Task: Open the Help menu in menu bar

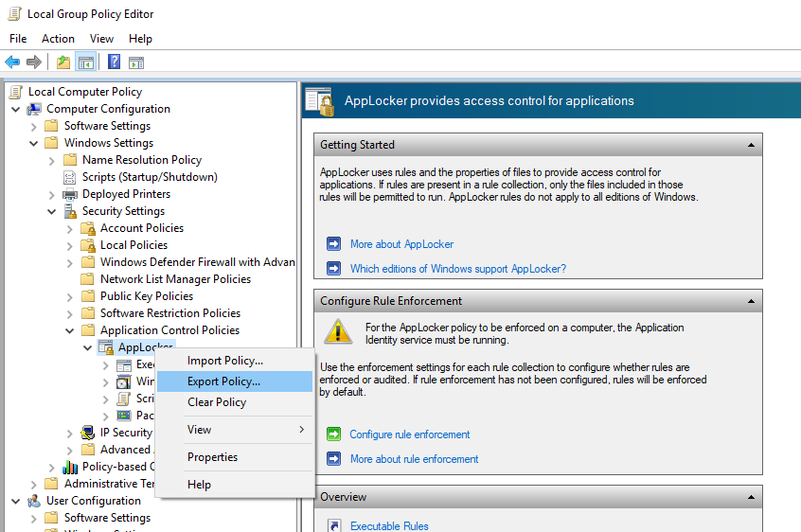Action: (140, 39)
